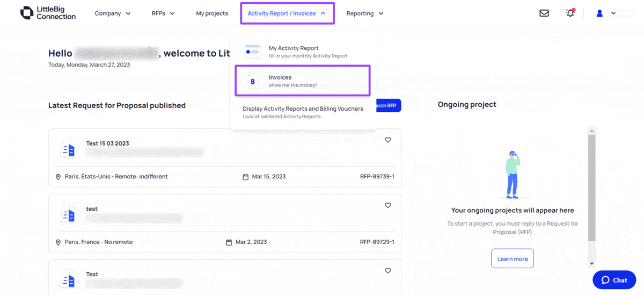Click the explorer illustration in ongoing project

pyautogui.click(x=513, y=175)
